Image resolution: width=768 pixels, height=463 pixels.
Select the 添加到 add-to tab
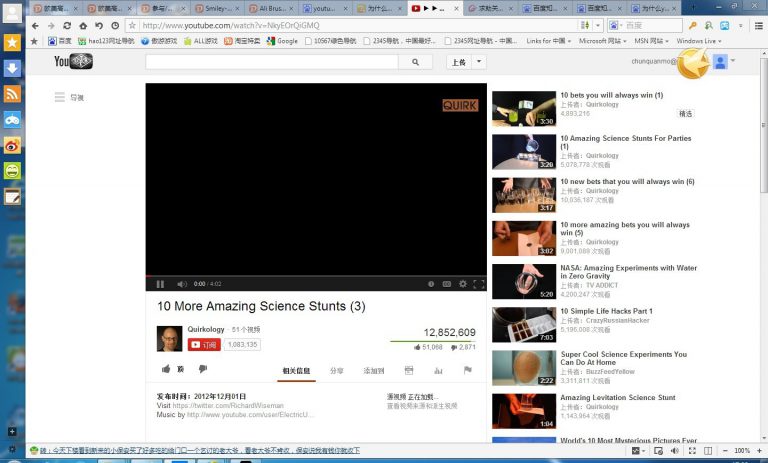click(x=374, y=370)
